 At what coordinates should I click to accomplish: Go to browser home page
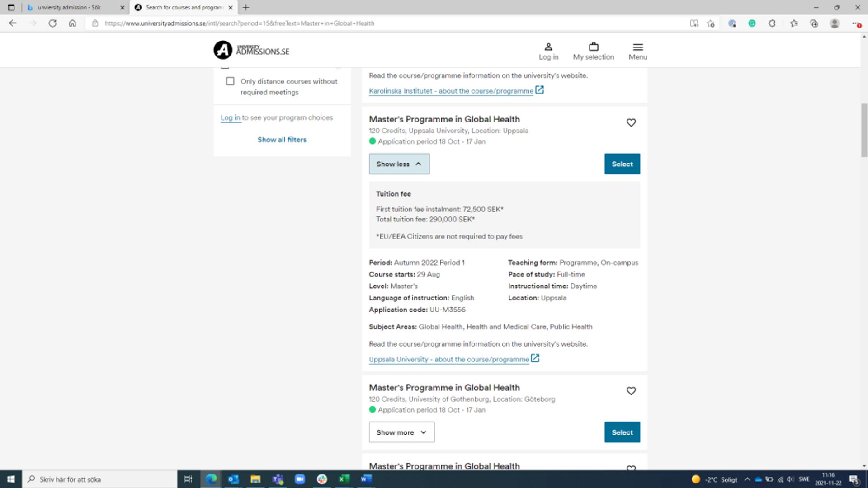(72, 23)
